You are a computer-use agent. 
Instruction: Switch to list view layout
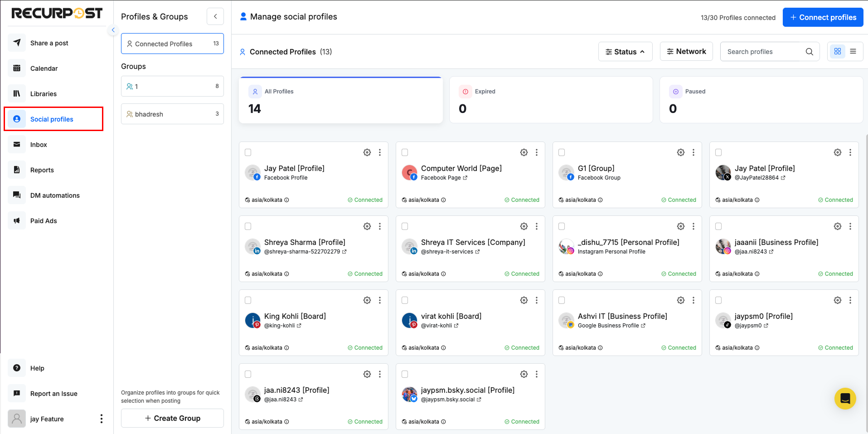click(x=853, y=52)
